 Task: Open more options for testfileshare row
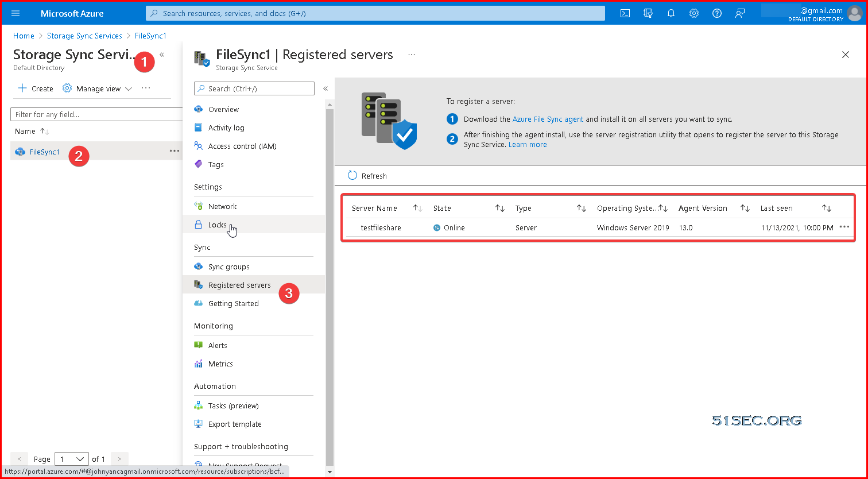[x=844, y=227]
